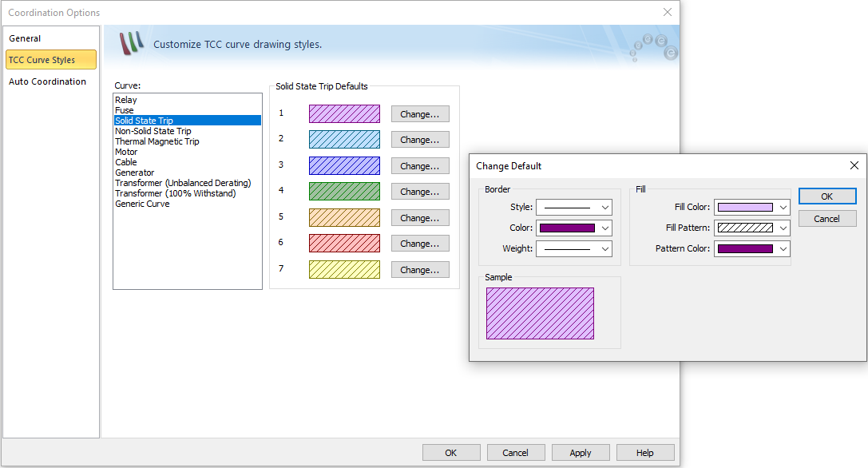Screen dimensions: 868x468
Task: Select the Relay curve type
Action: (x=125, y=99)
